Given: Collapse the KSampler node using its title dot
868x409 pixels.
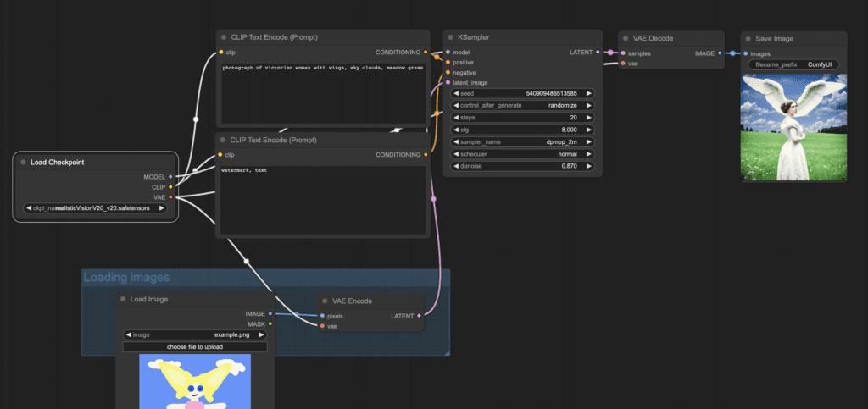Looking at the screenshot, I should tap(450, 37).
